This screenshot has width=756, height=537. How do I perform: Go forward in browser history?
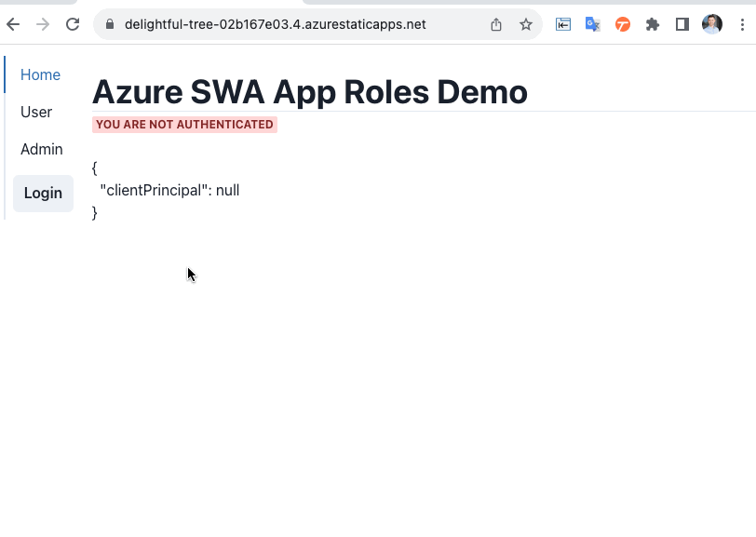[x=43, y=24]
